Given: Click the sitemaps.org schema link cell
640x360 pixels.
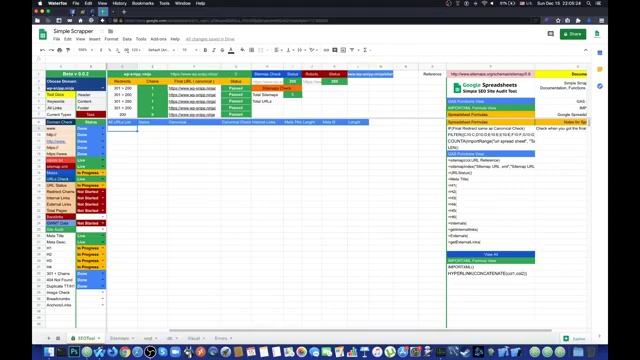Looking at the screenshot, I should pyautogui.click(x=491, y=74).
